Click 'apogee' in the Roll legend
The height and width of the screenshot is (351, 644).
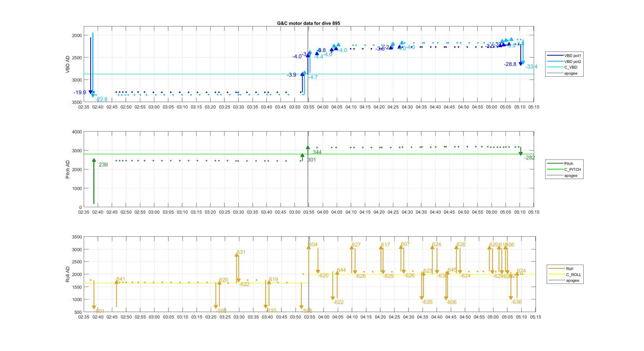point(572,280)
